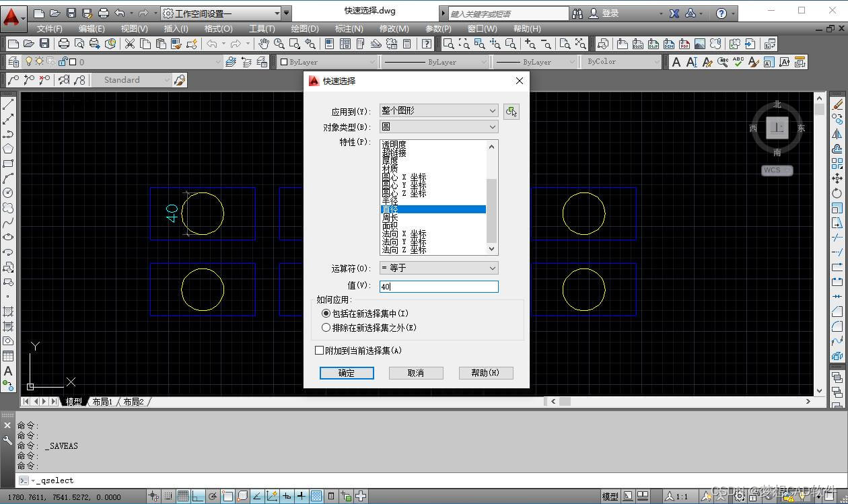Screen dimensions: 848x504
Task: Click the 确定 button in Quick Select
Action: (346, 373)
